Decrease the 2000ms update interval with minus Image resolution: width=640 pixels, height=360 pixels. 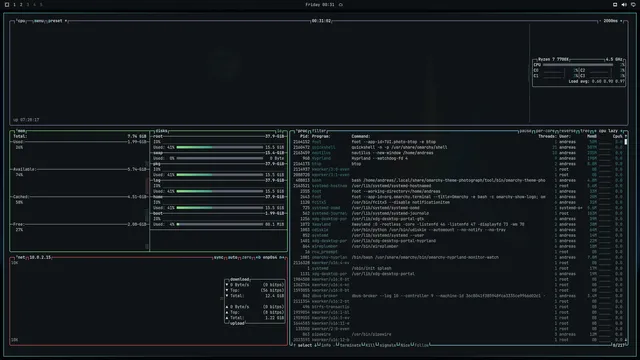pyautogui.click(x=600, y=21)
